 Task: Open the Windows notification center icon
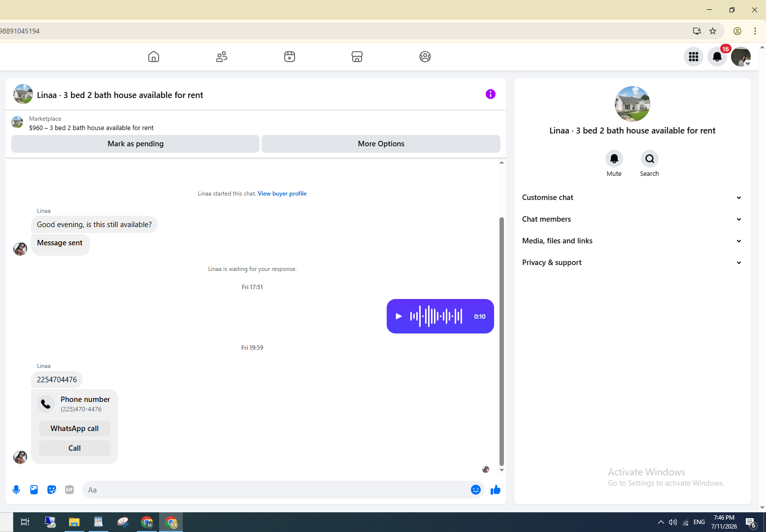tap(750, 522)
